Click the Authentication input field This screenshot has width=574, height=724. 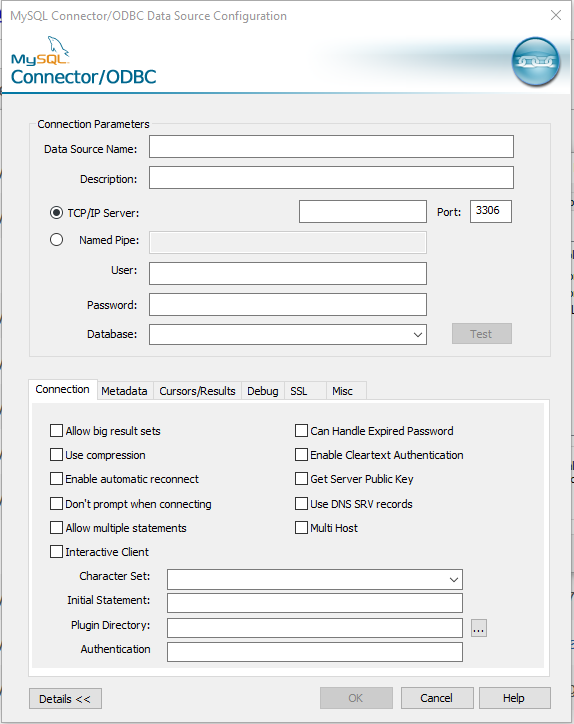pyautogui.click(x=314, y=652)
